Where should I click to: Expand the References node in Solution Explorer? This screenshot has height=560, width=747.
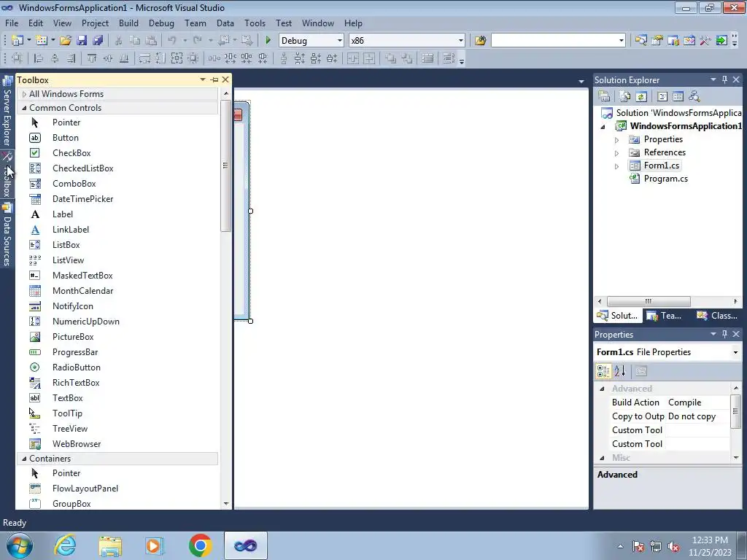pos(616,153)
